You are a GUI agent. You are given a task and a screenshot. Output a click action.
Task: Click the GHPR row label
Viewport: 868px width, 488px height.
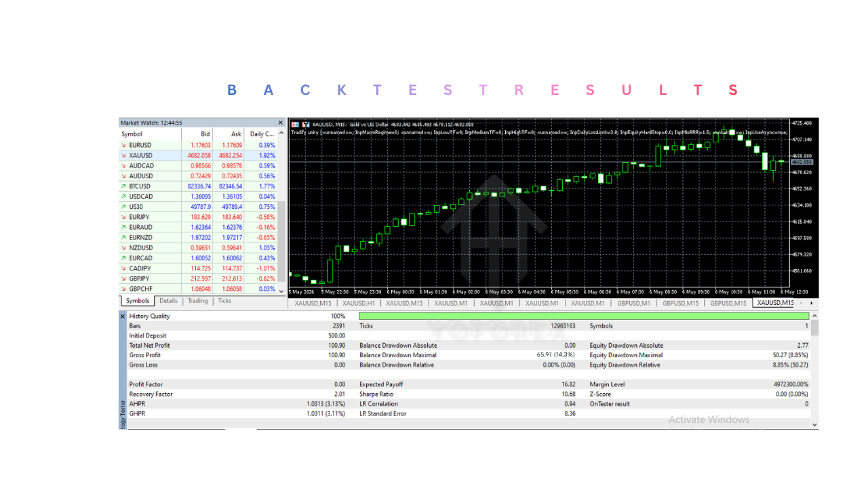pos(137,413)
